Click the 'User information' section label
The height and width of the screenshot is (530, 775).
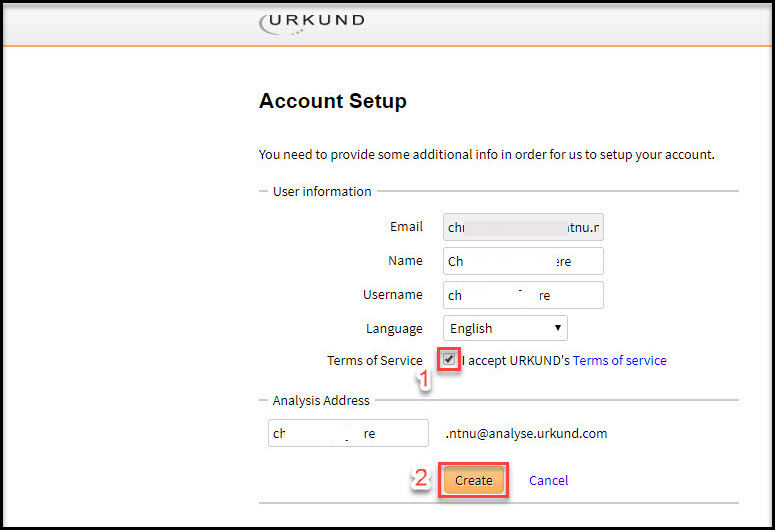322,191
